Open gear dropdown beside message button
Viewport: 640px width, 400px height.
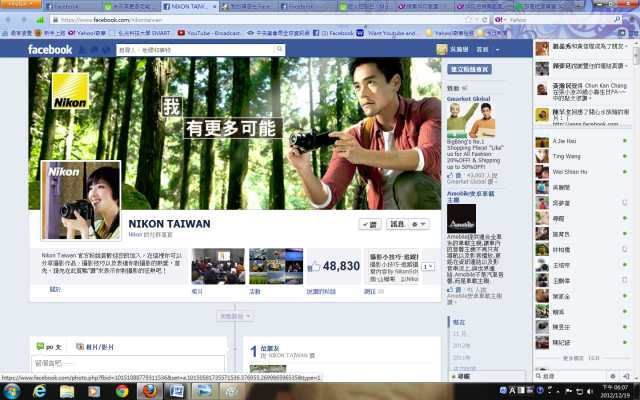click(x=419, y=224)
